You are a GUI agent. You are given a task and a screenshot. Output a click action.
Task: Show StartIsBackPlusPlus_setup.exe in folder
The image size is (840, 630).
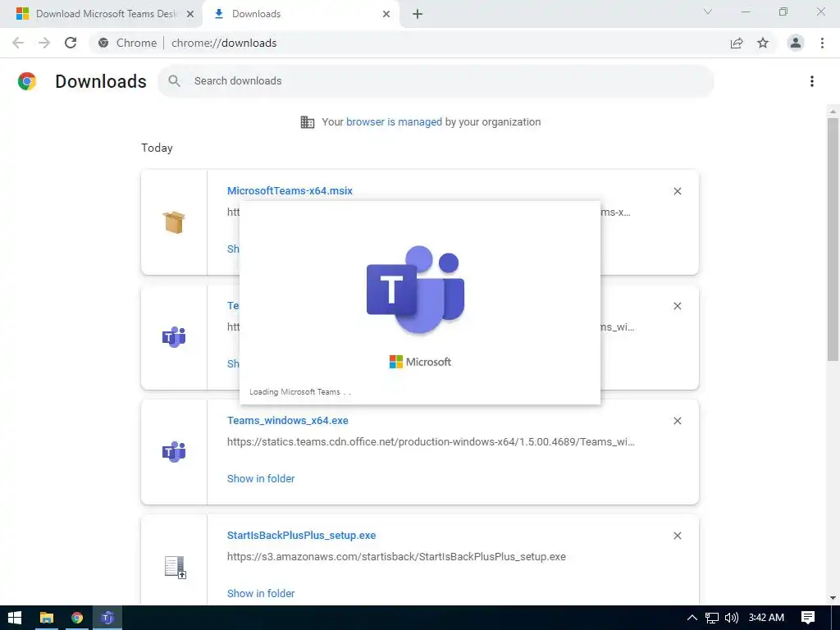coord(261,594)
